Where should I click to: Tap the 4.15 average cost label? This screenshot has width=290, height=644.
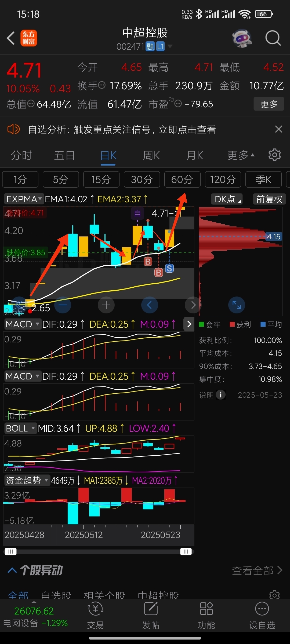coord(274,236)
